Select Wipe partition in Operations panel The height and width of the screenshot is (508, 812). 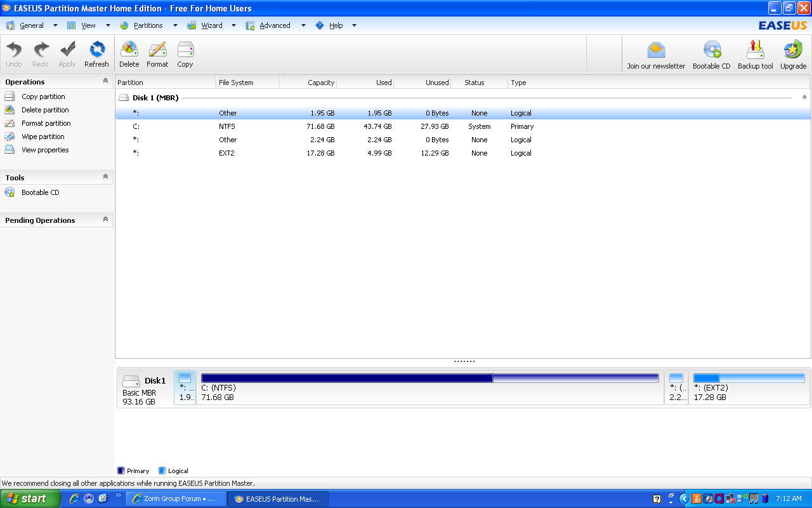(x=43, y=137)
